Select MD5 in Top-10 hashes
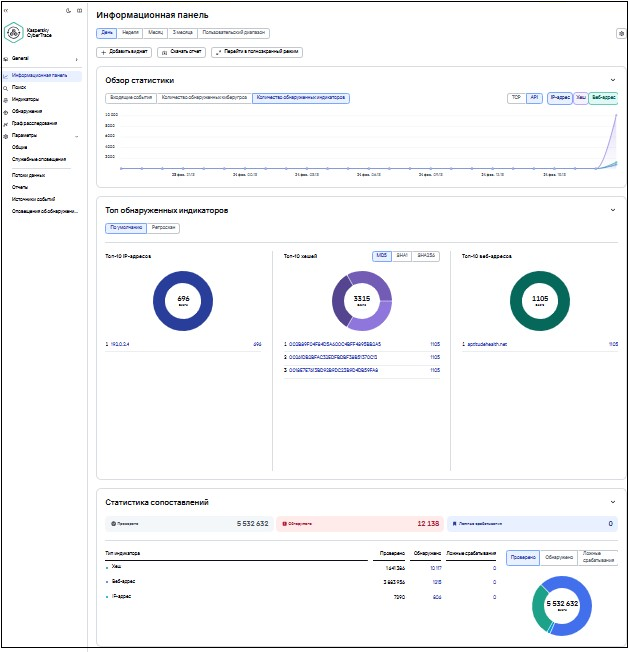This screenshot has height=652, width=629. click(x=382, y=256)
